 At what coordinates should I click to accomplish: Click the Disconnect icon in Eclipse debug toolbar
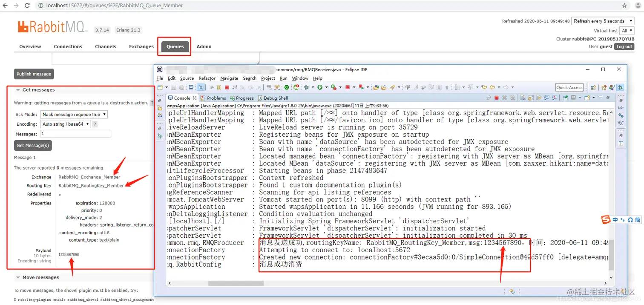tap(235, 87)
